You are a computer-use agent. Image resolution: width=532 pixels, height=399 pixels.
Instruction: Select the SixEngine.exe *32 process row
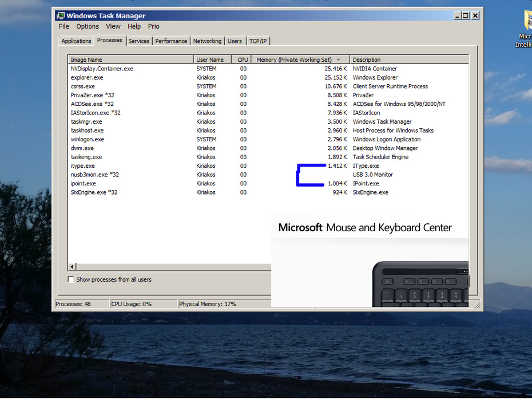[94, 192]
